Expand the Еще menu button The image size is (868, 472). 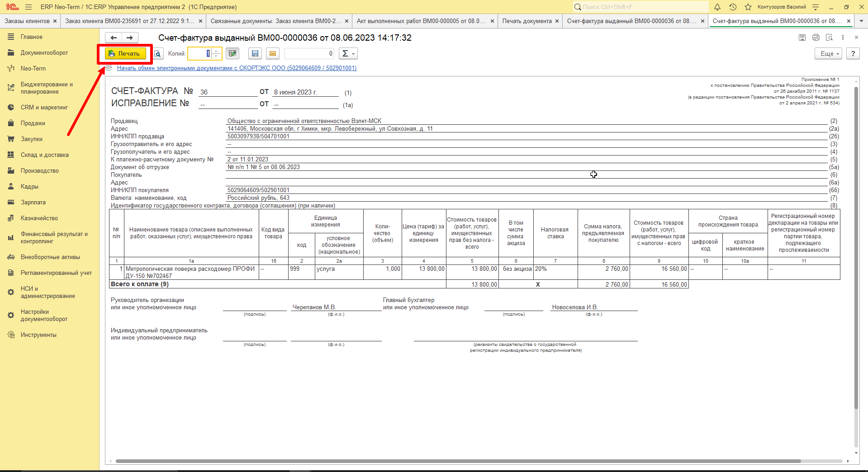point(830,53)
